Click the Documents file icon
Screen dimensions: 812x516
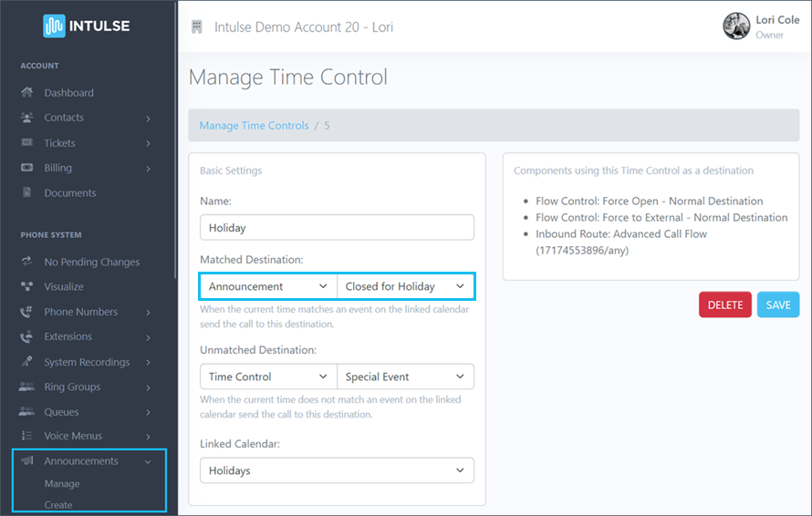click(27, 192)
